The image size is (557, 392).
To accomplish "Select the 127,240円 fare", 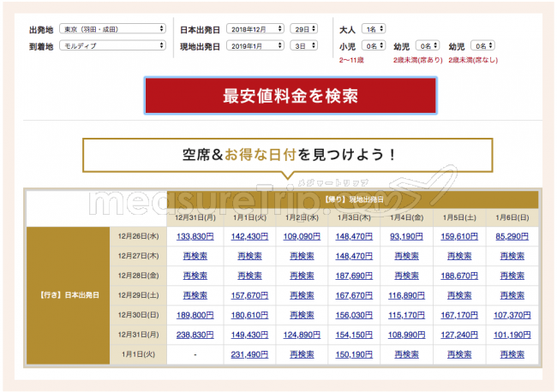I will [459, 335].
